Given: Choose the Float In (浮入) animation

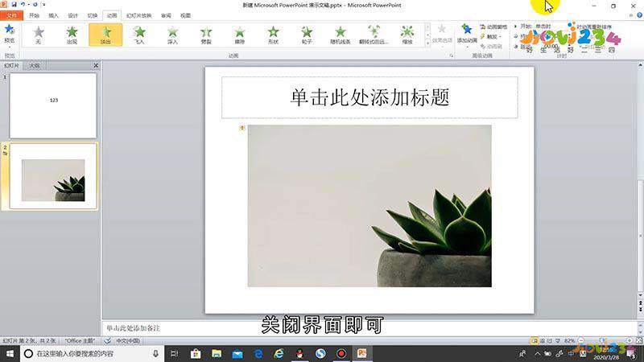Looking at the screenshot, I should (173, 35).
